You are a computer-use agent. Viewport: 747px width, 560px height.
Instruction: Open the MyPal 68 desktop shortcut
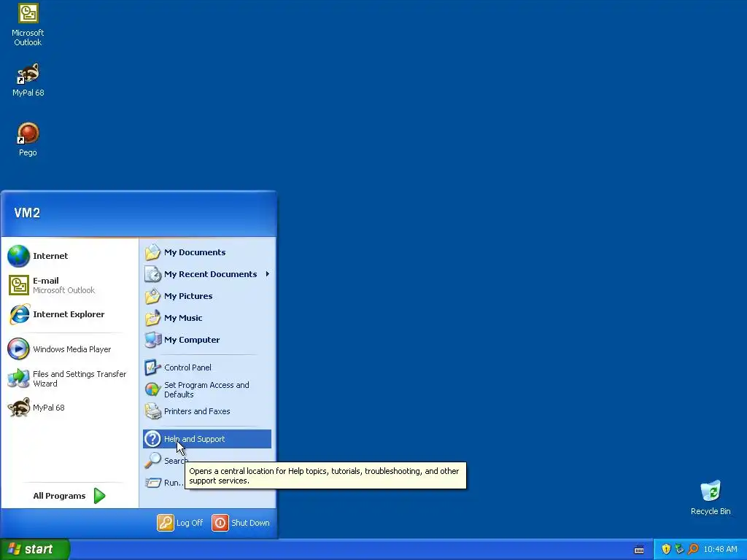pos(28,79)
